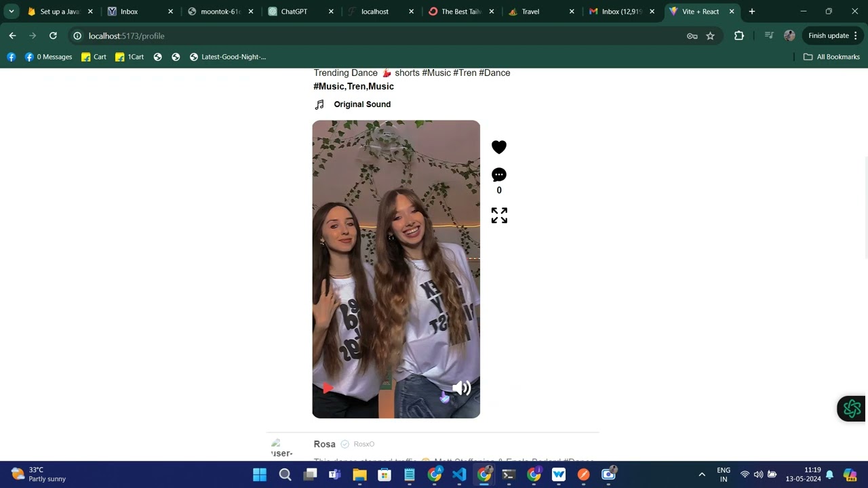Mute the video with speaker icon
This screenshot has height=488, width=868.
click(x=461, y=388)
